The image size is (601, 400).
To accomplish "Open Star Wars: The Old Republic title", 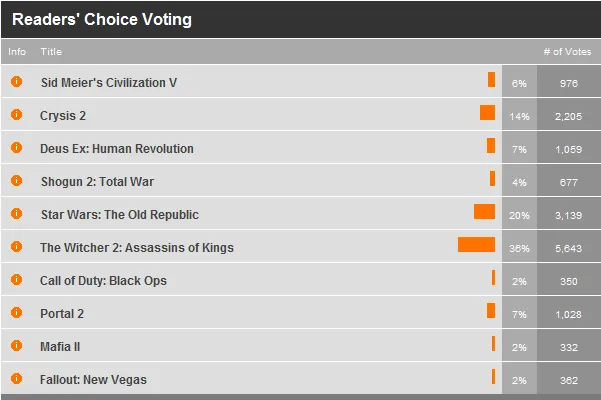I will (x=119, y=214).
